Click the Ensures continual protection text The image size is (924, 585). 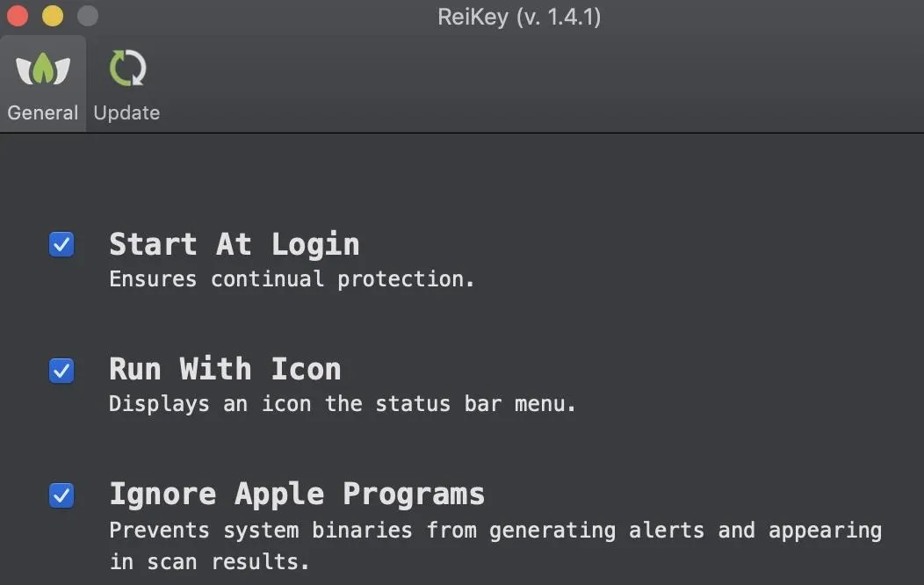click(x=292, y=278)
